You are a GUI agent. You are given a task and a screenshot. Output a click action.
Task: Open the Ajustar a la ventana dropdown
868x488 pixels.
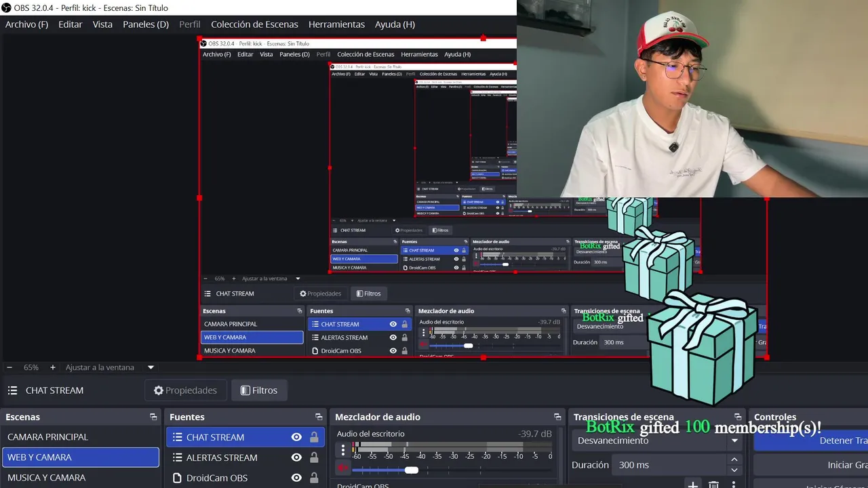coord(111,367)
